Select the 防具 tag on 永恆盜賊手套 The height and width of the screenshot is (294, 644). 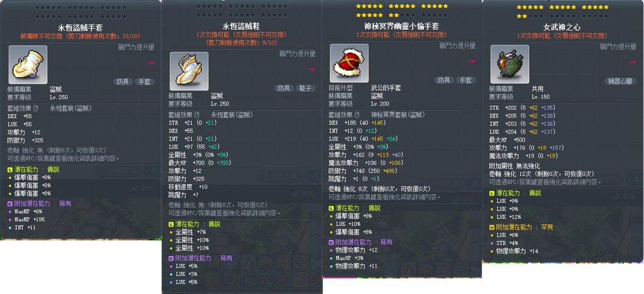coord(123,82)
